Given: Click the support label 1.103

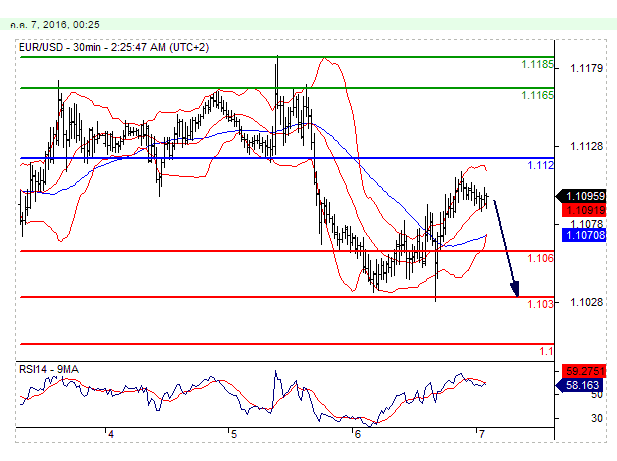Looking at the screenshot, I should tap(540, 304).
